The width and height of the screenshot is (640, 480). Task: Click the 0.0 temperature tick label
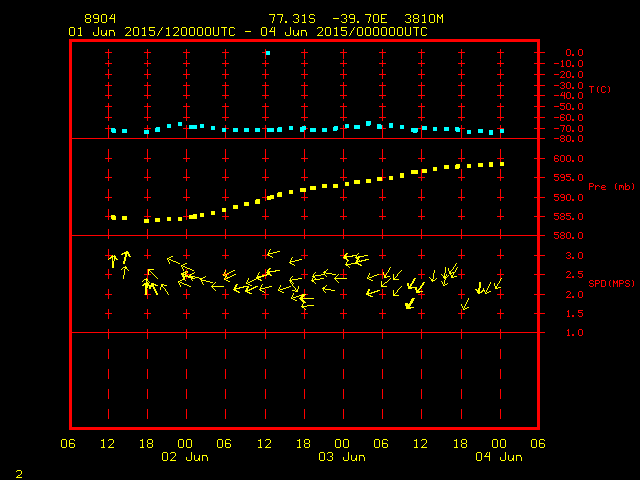(574, 52)
